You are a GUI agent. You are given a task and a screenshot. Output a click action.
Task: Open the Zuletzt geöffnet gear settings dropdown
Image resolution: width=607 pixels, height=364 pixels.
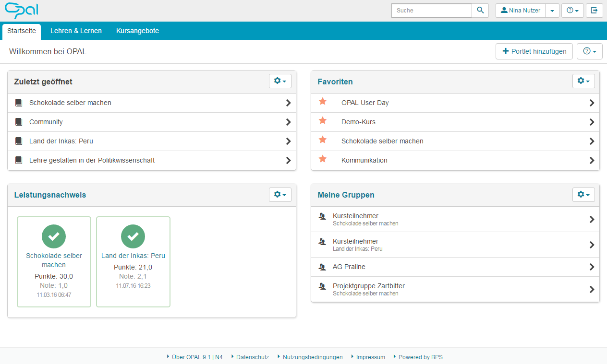pos(280,81)
